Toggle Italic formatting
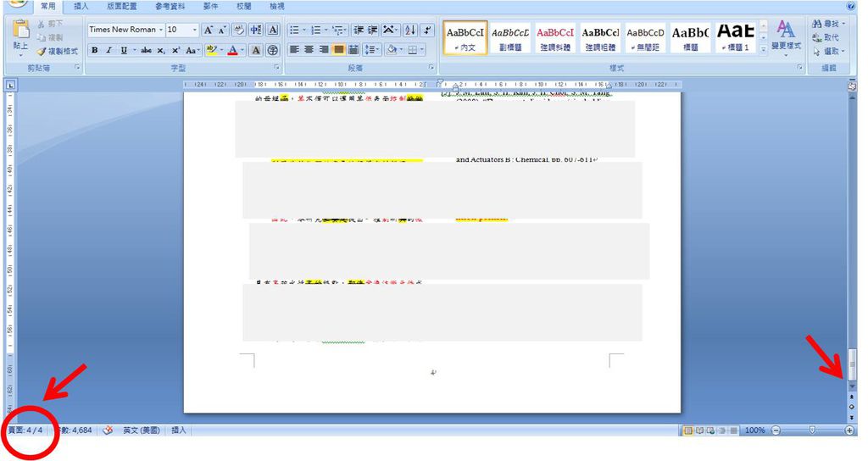The image size is (868, 461). (109, 50)
